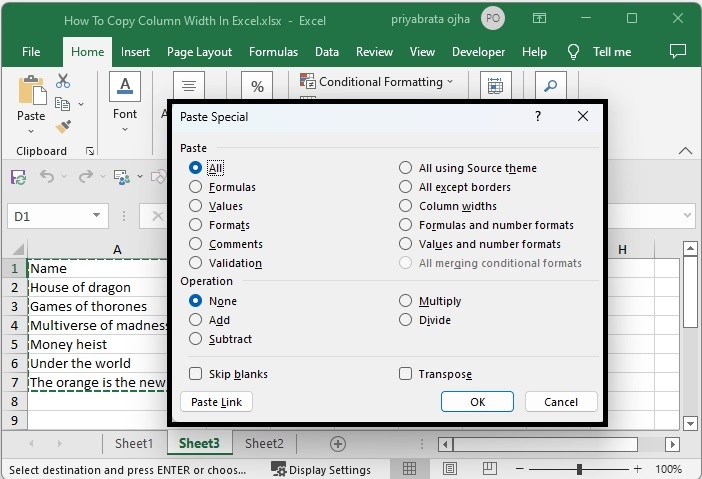
Task: Add a new sheet with plus icon
Action: point(338,443)
